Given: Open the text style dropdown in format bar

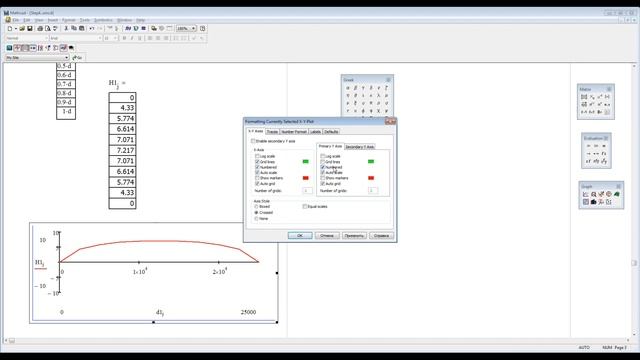Looking at the screenshot, I should tap(46, 38).
